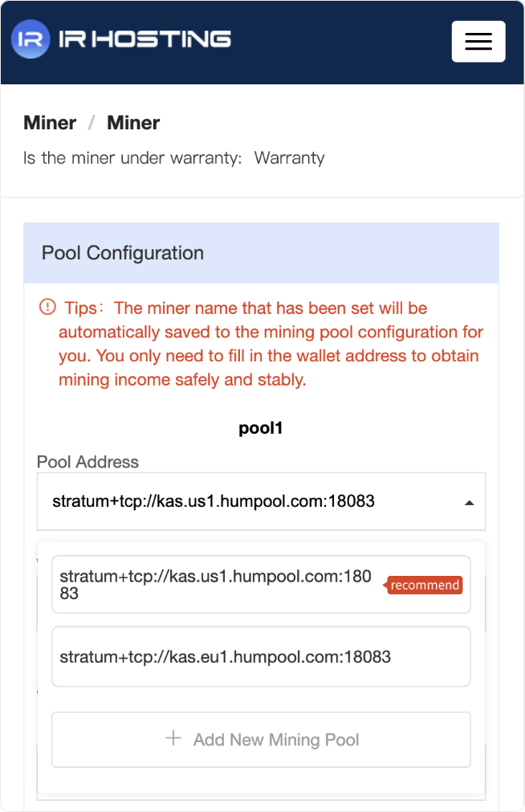Click the Warranty status value
The image size is (525, 812).
[x=290, y=158]
